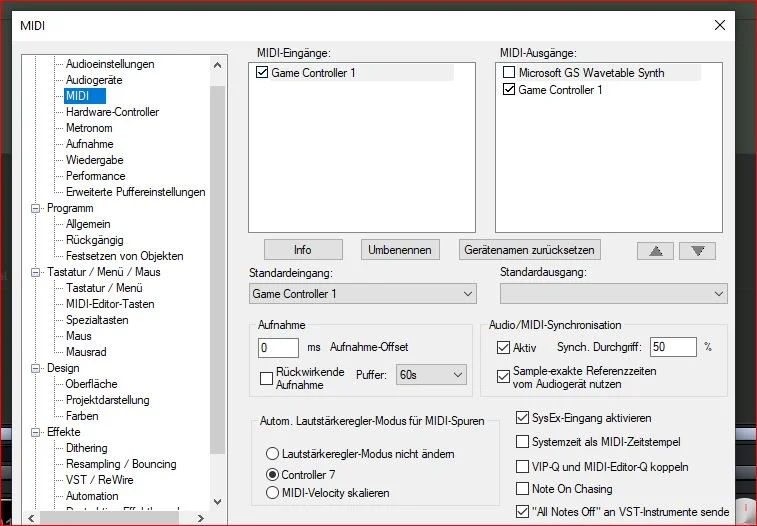Screen dimensions: 757x526
Task: Click Gerätenamen zurücksetzen button
Action: (530, 250)
